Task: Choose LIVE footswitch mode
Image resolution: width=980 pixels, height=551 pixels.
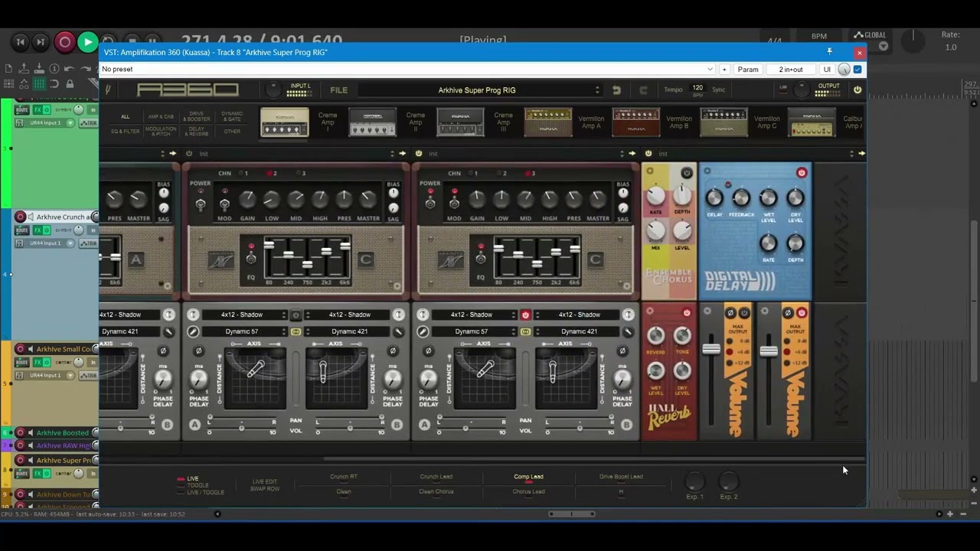Action: tap(188, 479)
